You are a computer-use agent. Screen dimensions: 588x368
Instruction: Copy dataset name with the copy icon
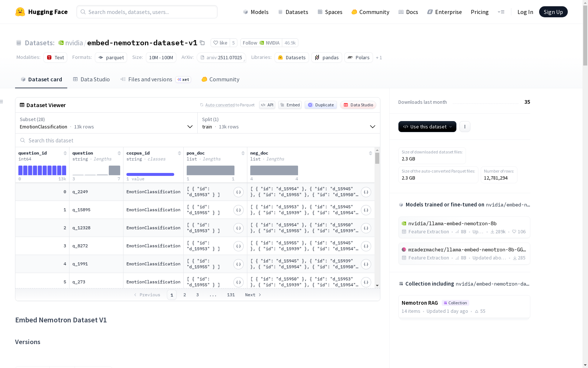click(x=202, y=43)
